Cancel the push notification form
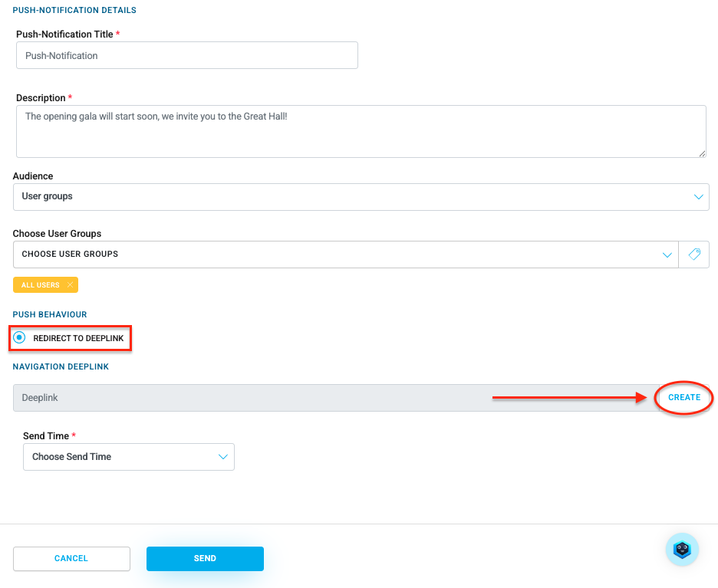Viewport: 718px width, 588px height. [x=71, y=558]
